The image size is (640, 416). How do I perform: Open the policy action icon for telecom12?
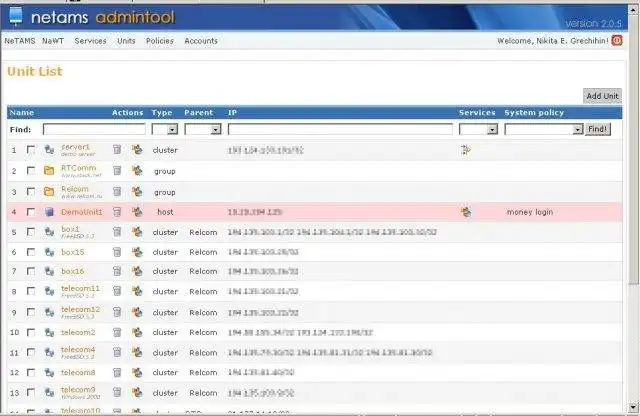click(137, 312)
